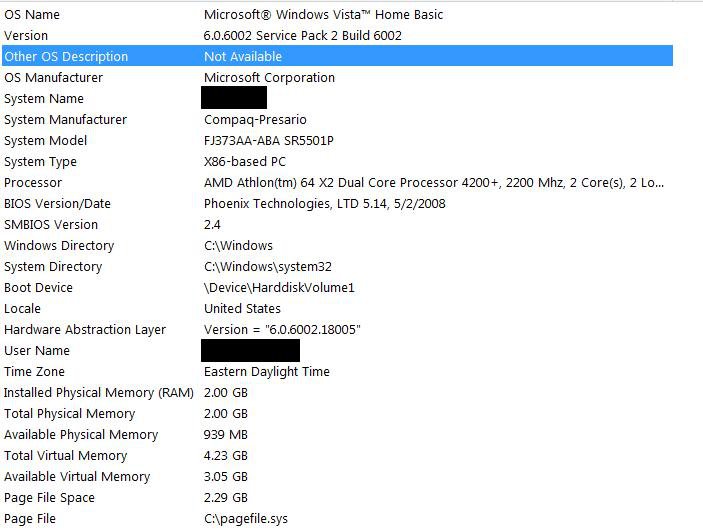
Task: Select the 'System Model' label
Action: [x=45, y=141]
